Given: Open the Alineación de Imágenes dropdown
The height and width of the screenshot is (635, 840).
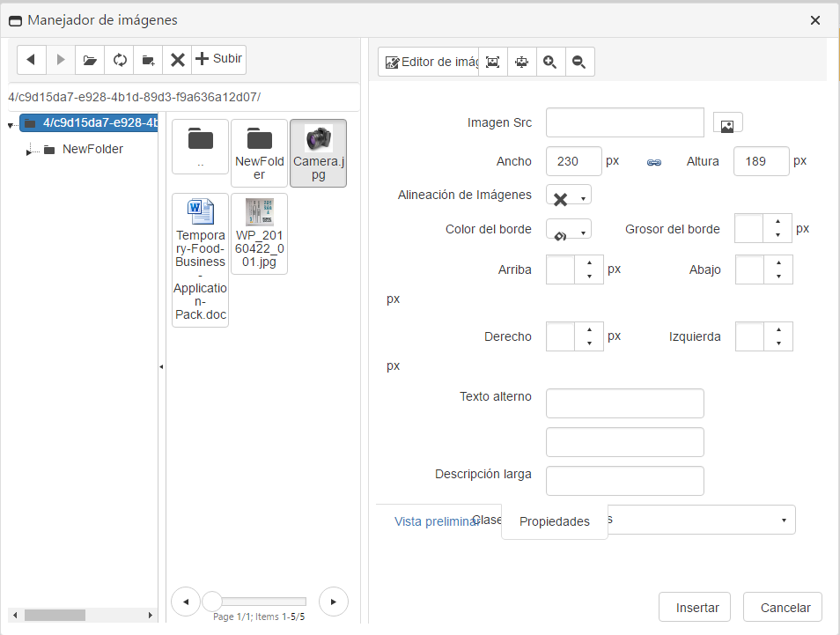Looking at the screenshot, I should pos(569,196).
